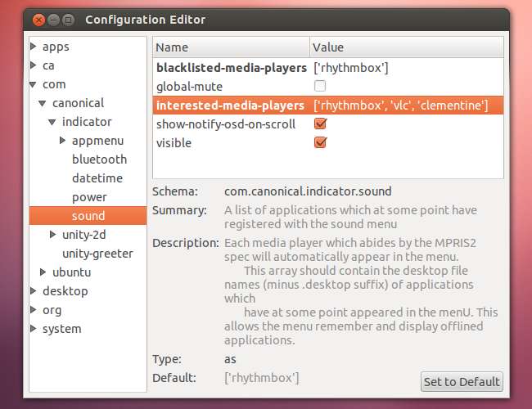Expand the apps tree node
Screen dimensions: 532x409
(x=34, y=47)
